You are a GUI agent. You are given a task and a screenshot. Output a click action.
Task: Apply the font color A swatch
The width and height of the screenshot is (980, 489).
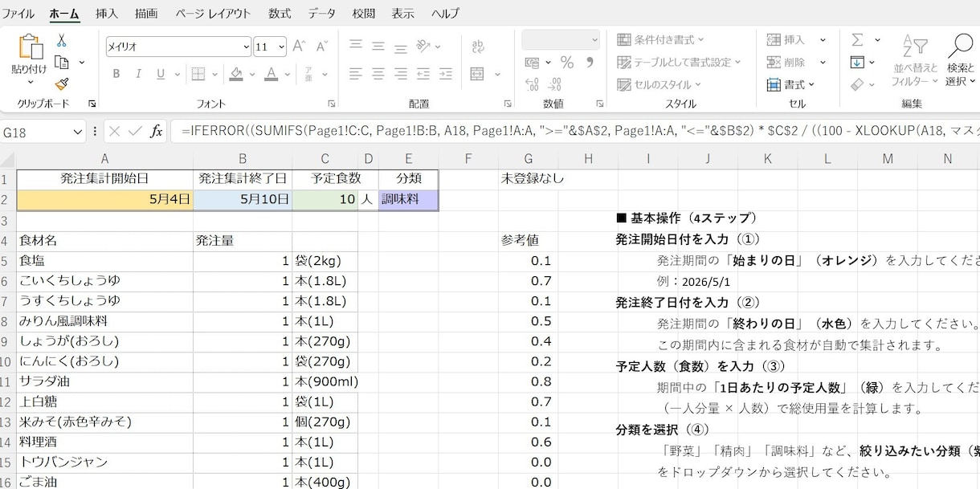pos(272,74)
